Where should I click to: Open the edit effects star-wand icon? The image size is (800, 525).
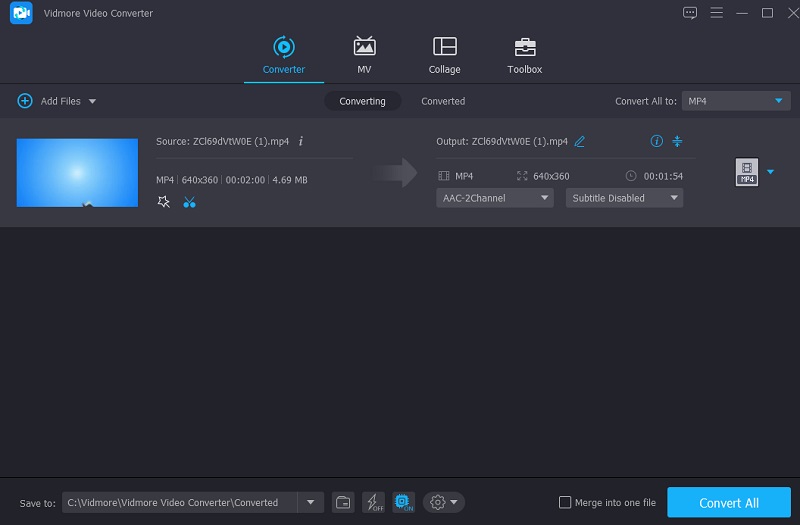point(164,202)
